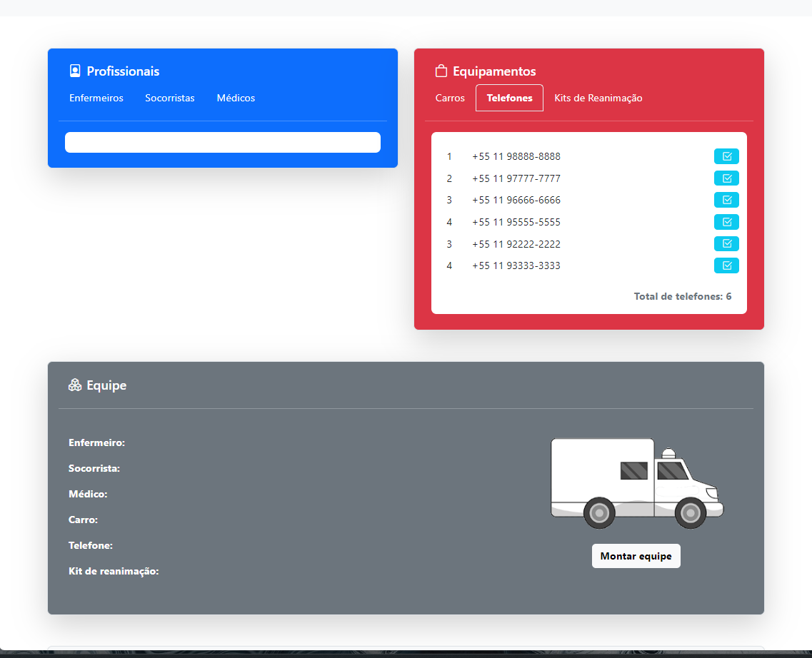This screenshot has width=812, height=658.
Task: Select phone number +55 11 96666-6666
Action: pos(516,200)
